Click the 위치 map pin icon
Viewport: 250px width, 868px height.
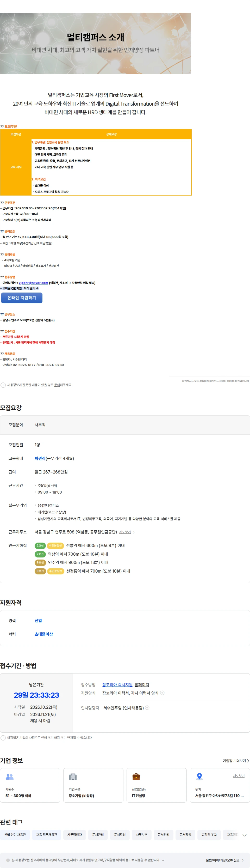199,776
